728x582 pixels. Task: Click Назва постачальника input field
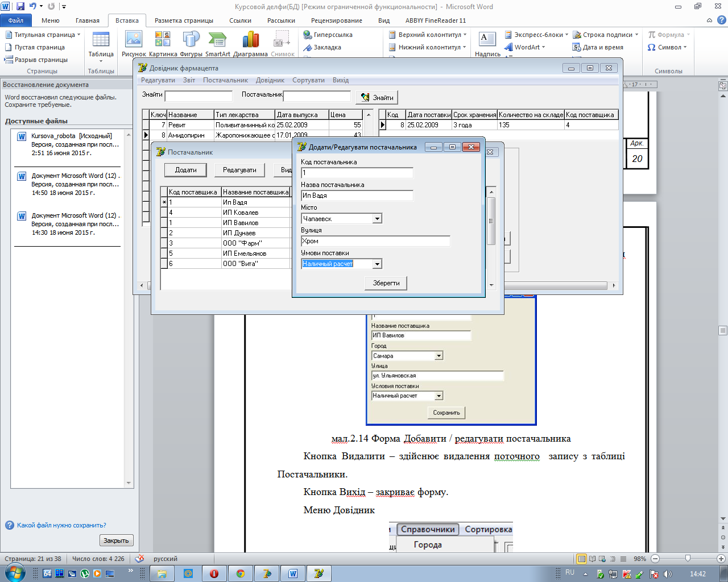point(357,196)
